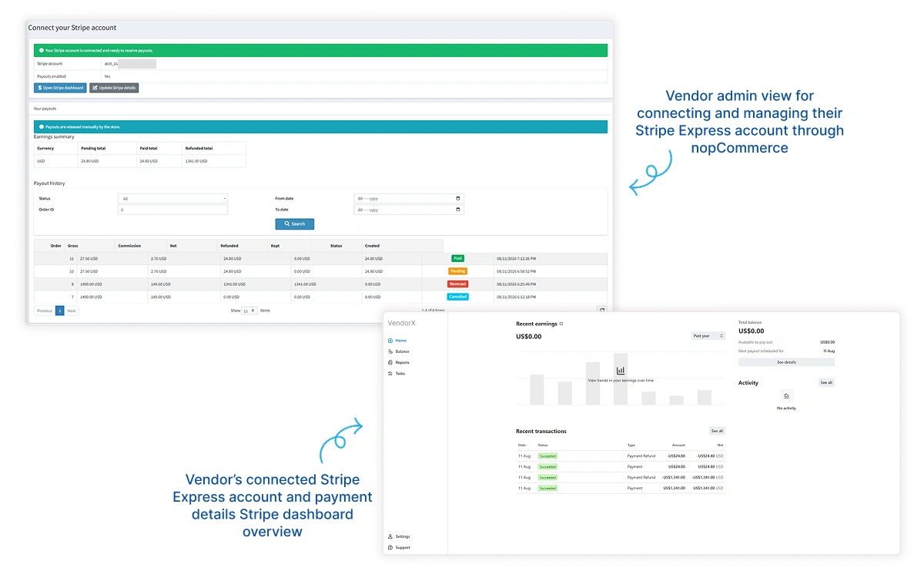Viewport: 924px width, 578px height.
Task: Click Succeeded badge in US$24.80 Payment row
Action: coord(547,467)
